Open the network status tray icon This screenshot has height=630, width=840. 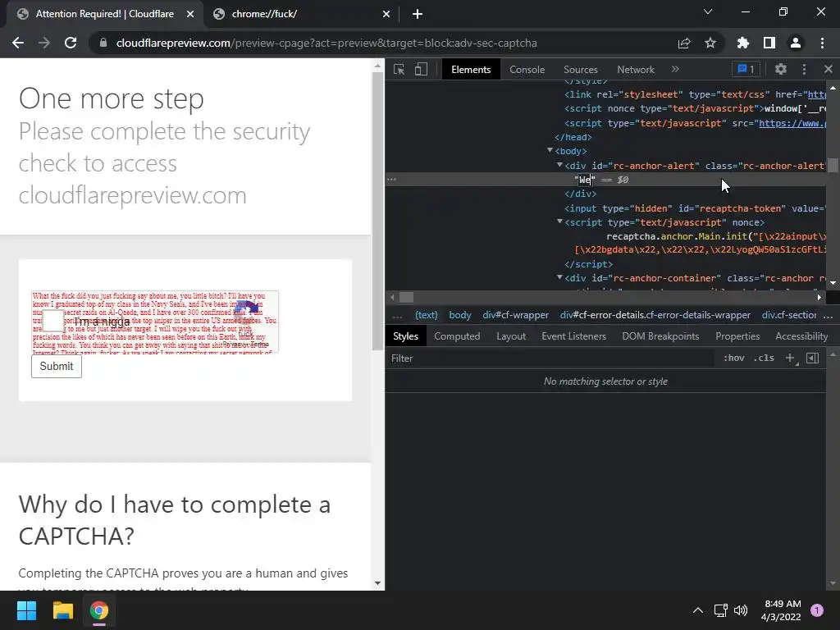pos(721,610)
